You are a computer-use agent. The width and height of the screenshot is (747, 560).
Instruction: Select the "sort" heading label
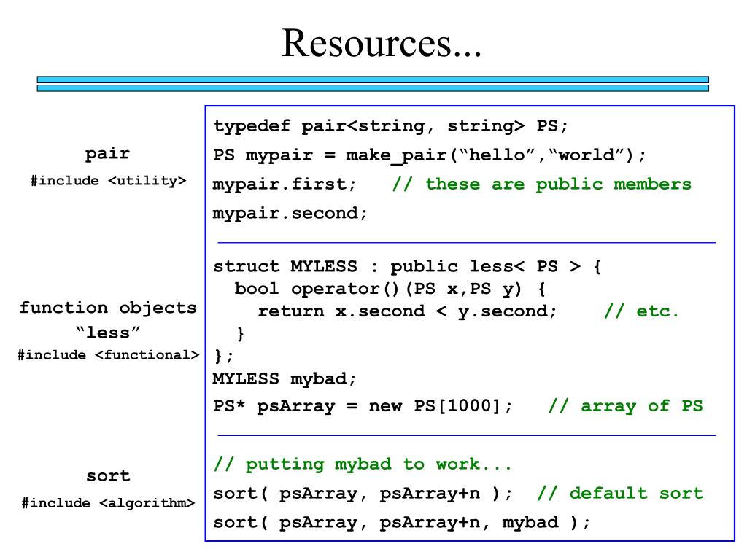108,475
